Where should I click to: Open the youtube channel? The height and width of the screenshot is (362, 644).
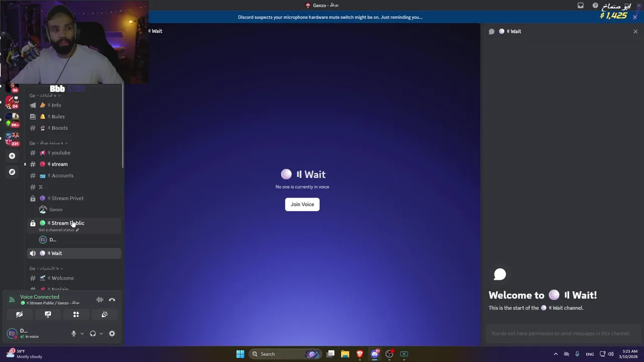74,153
